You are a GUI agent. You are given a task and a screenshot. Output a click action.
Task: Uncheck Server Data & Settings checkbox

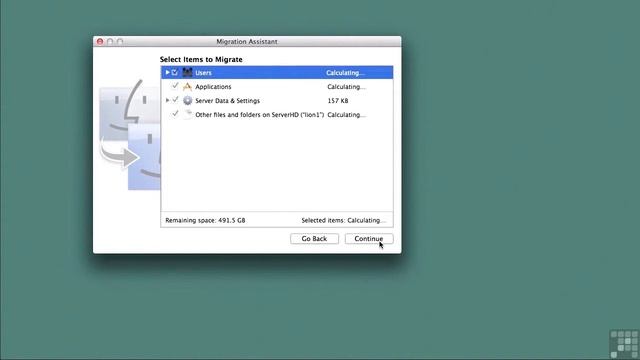coord(175,100)
